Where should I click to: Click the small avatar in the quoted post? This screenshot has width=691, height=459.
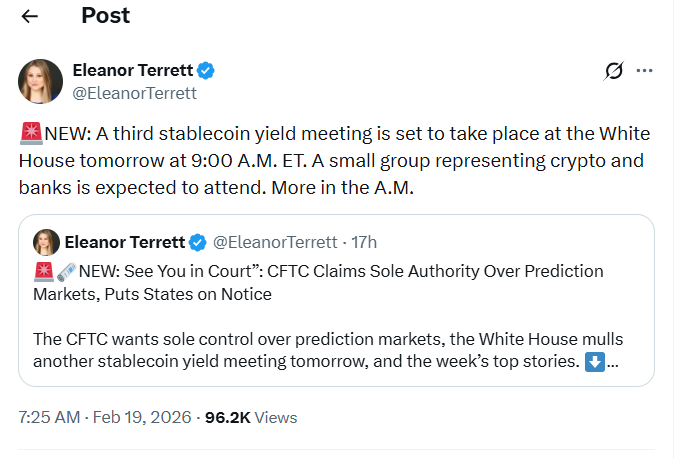45,242
